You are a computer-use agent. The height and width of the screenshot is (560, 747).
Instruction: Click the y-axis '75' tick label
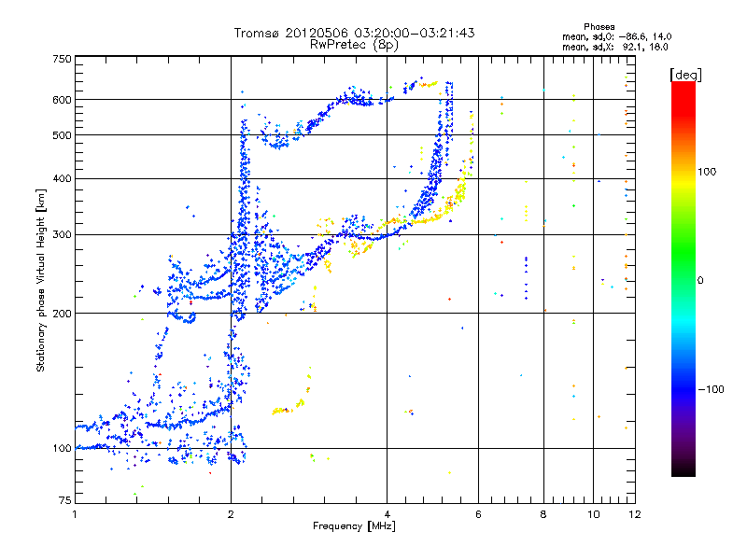[x=65, y=500]
